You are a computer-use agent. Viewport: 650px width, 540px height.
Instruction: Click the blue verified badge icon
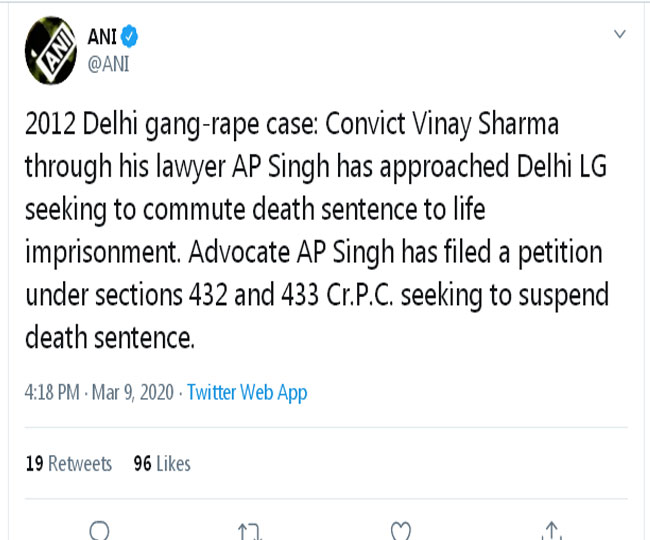(x=131, y=38)
